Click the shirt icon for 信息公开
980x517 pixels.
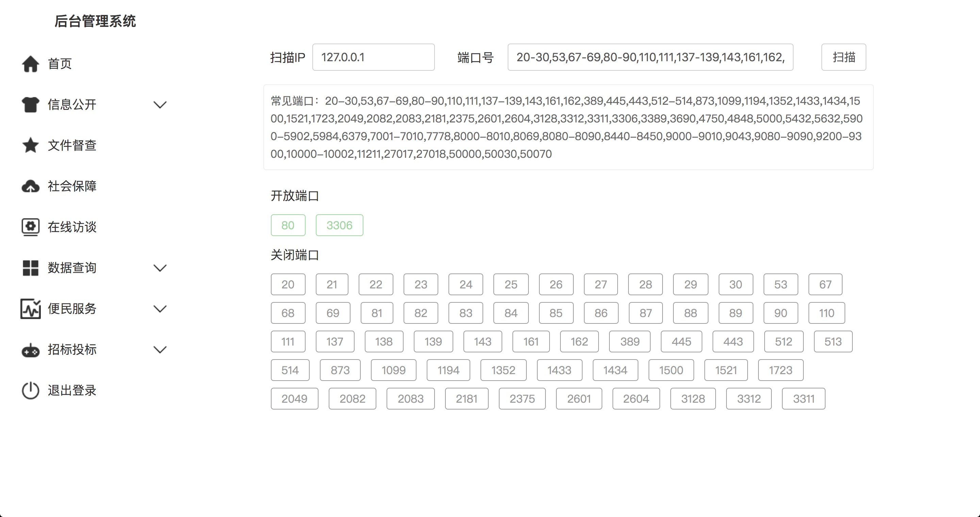[30, 104]
